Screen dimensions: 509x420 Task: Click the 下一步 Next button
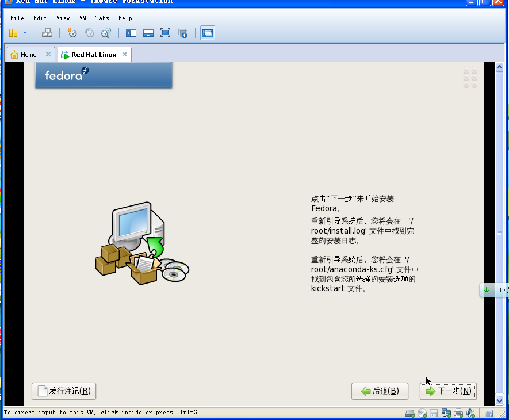[448, 391]
